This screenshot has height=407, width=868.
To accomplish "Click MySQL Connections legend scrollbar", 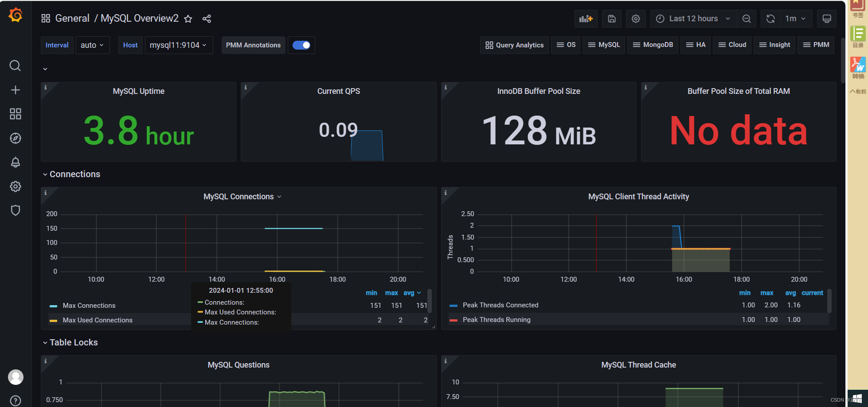I will click(x=430, y=301).
